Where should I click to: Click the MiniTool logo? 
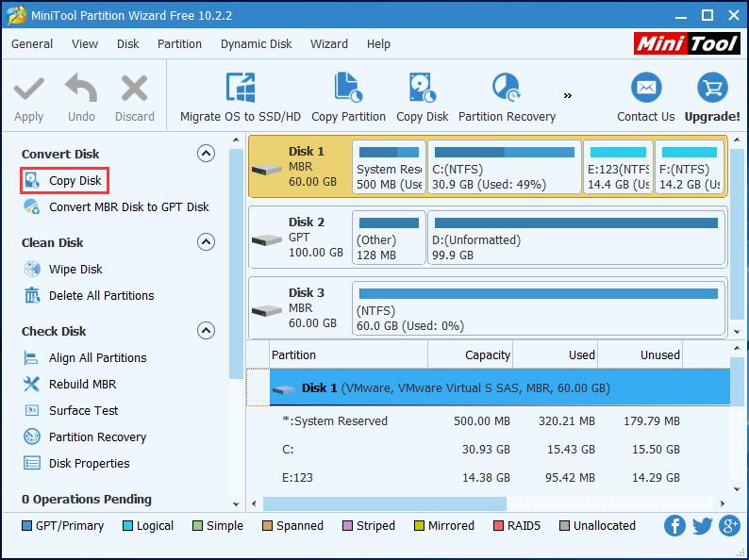(x=687, y=44)
